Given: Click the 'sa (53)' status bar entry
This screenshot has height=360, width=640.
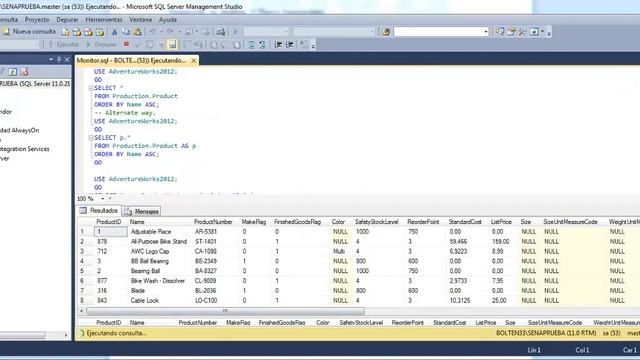Looking at the screenshot, I should click(611, 333).
